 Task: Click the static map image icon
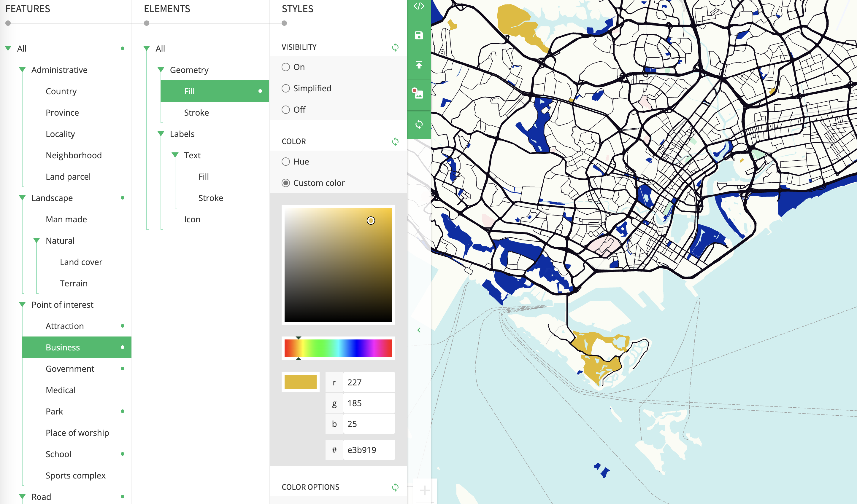[x=418, y=93]
